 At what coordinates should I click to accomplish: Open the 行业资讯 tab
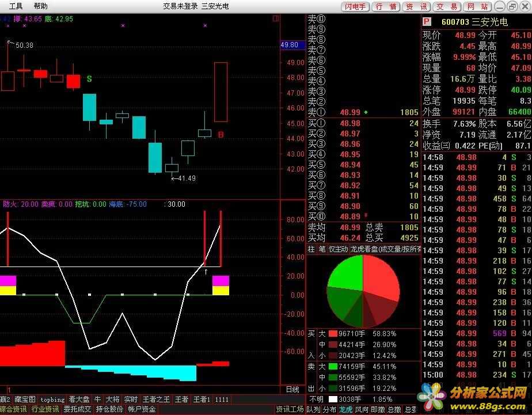pyautogui.click(x=45, y=409)
